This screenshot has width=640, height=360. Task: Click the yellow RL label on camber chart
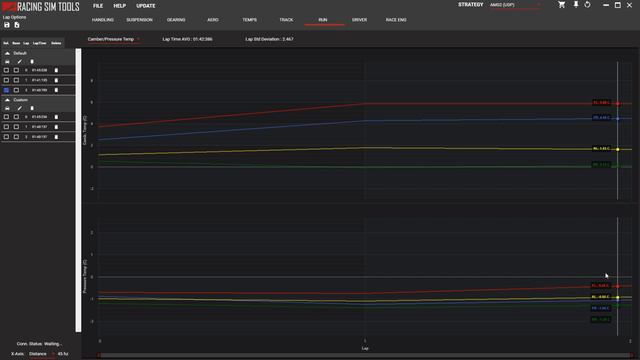(602, 149)
